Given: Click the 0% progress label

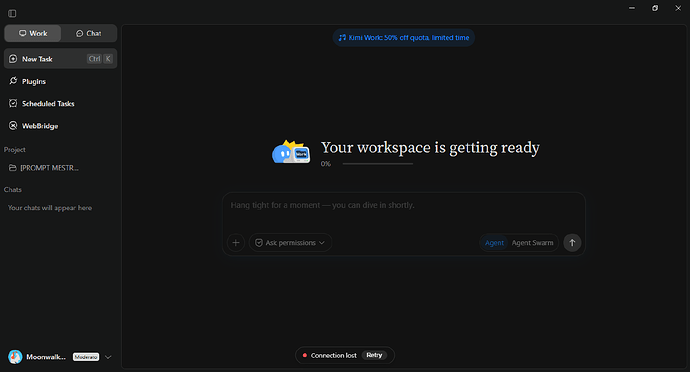Looking at the screenshot, I should point(326,164).
